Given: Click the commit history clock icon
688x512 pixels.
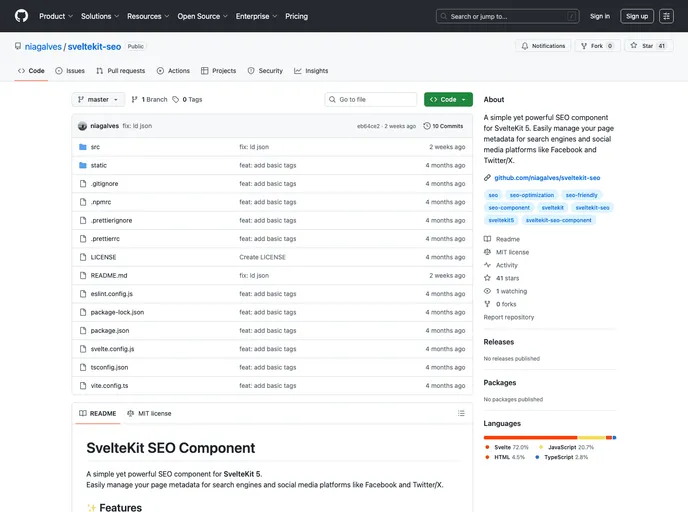Looking at the screenshot, I should (x=426, y=126).
